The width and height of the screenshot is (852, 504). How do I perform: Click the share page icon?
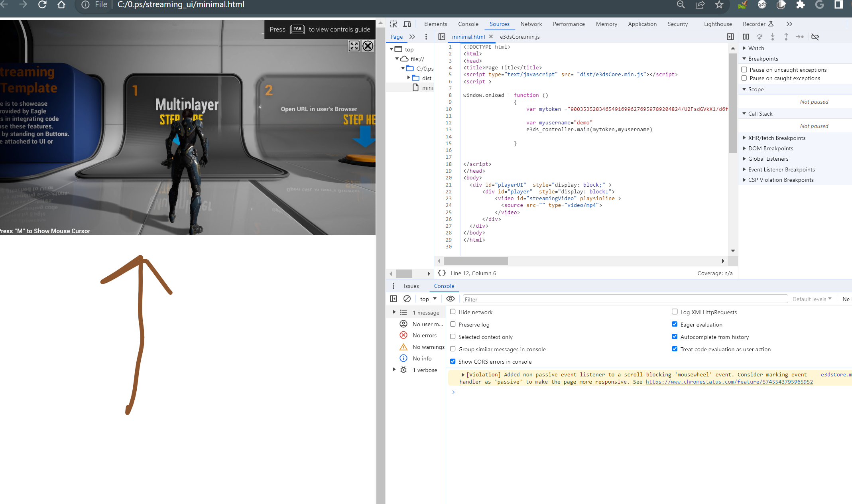click(x=700, y=4)
